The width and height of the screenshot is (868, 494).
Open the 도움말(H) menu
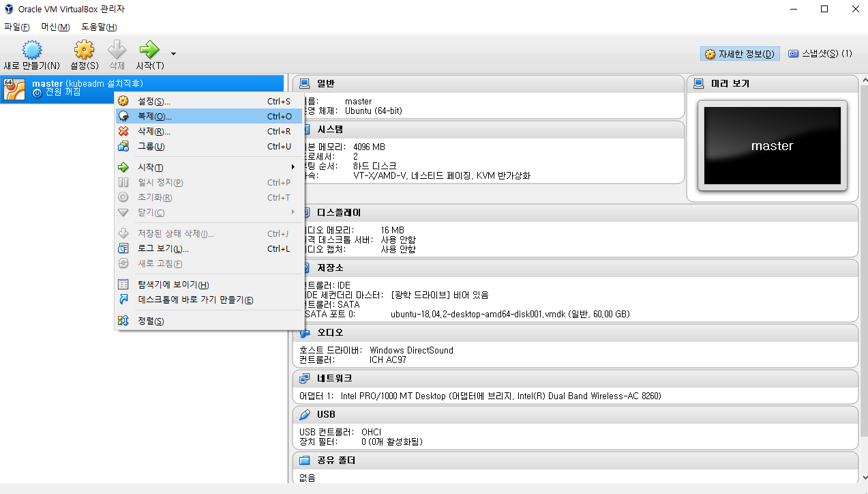[99, 27]
